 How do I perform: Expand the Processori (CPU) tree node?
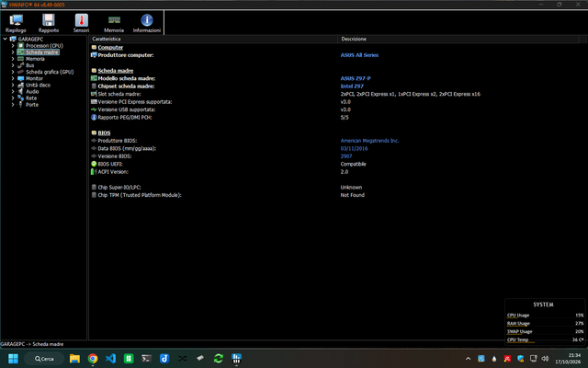click(x=13, y=45)
